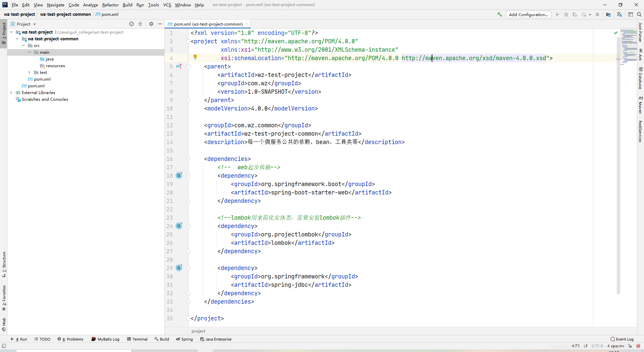
Task: Click Collapse All icon in Project panel
Action: click(x=140, y=24)
